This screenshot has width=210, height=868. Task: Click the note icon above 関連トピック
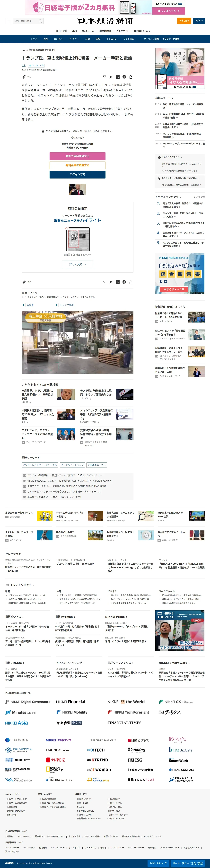point(111,282)
